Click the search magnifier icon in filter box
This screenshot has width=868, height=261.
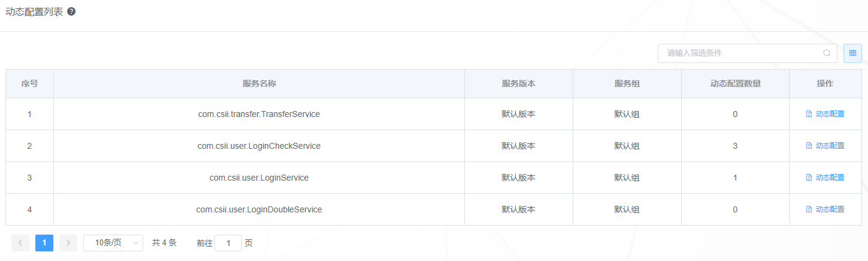[827, 53]
